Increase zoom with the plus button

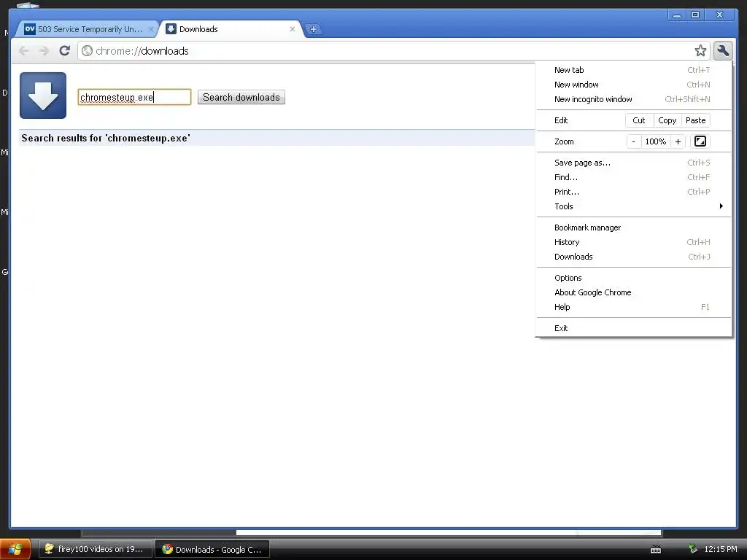678,141
